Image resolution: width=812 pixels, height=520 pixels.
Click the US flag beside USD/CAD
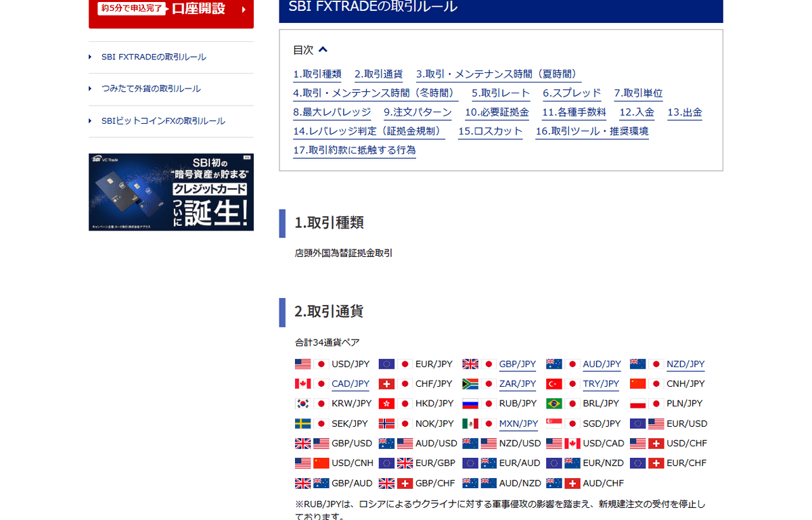coord(554,444)
